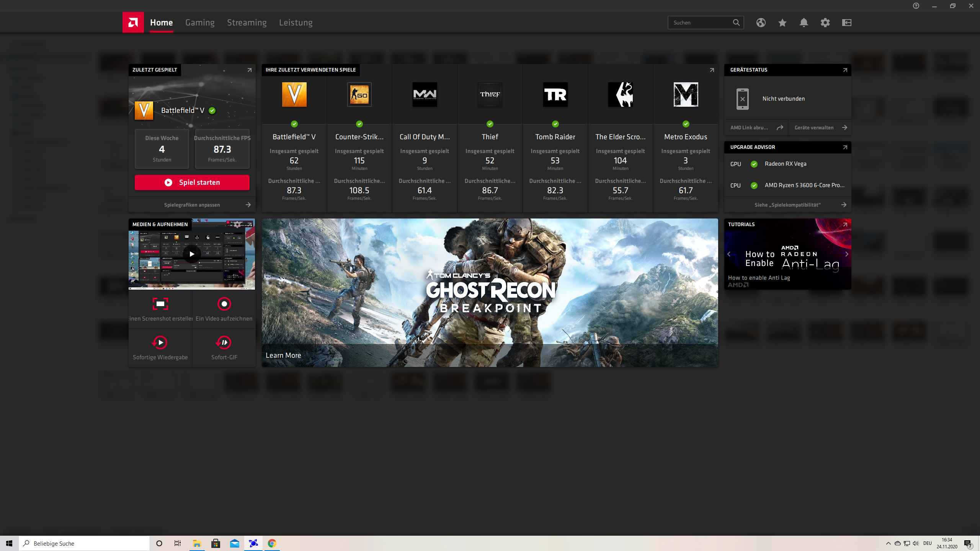This screenshot has height=551, width=980.
Task: Expand the Upgrade Advisor panel
Action: 845,147
